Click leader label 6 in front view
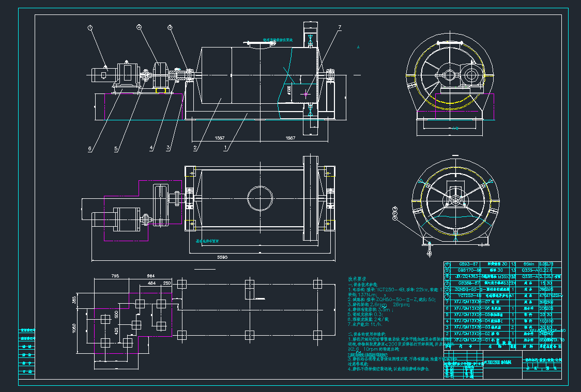This screenshot has width=581, height=392. pyautogui.click(x=89, y=149)
